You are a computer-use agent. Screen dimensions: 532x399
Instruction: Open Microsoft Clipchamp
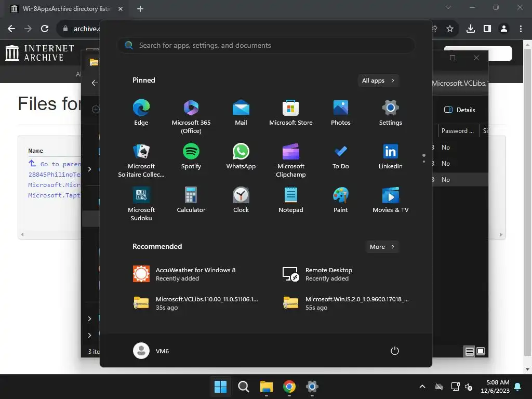(291, 161)
